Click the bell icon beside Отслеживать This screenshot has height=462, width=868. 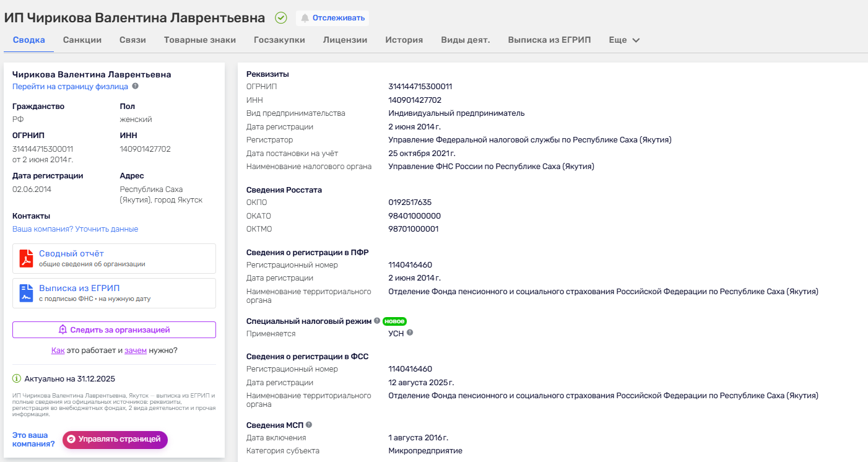pyautogui.click(x=305, y=18)
